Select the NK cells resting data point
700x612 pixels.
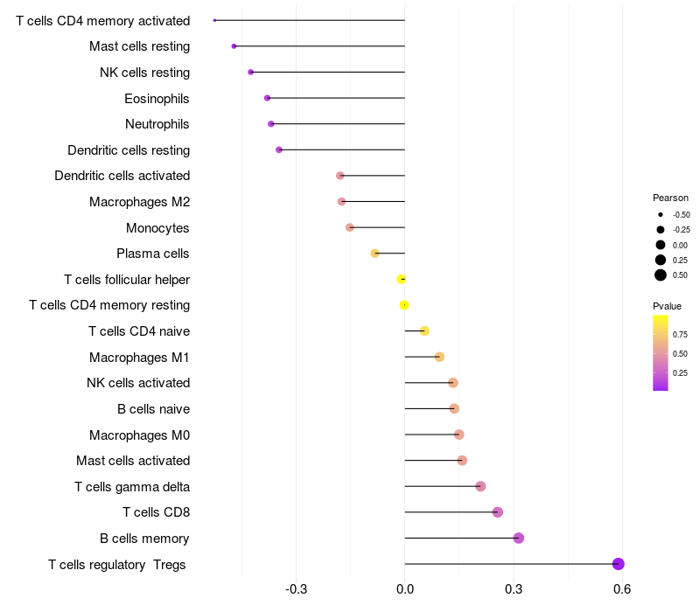(250, 73)
